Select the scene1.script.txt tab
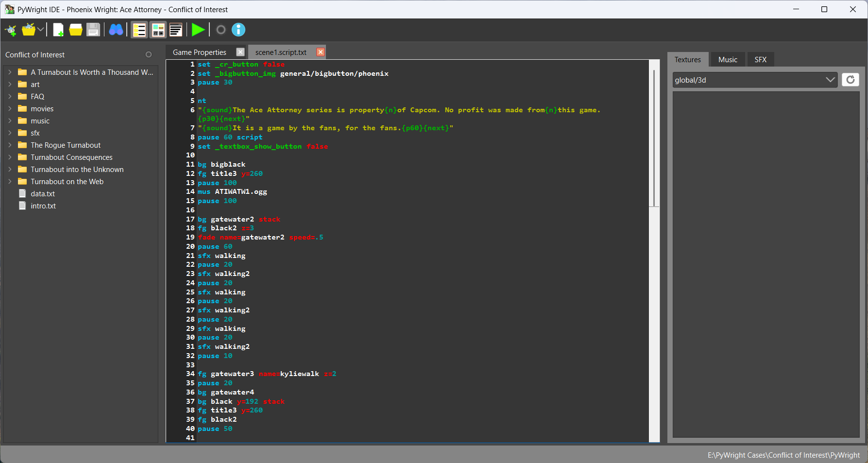The width and height of the screenshot is (868, 463). pyautogui.click(x=281, y=52)
